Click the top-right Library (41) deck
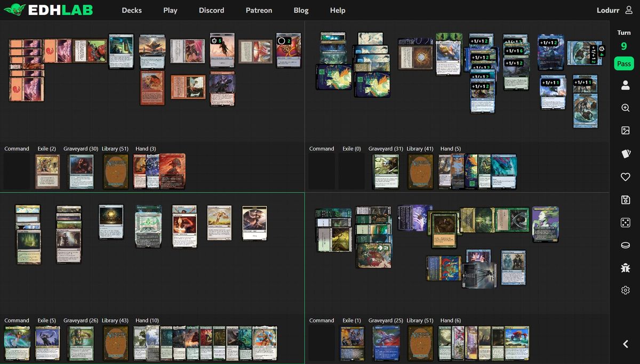This screenshot has height=364, width=640. pos(421,172)
